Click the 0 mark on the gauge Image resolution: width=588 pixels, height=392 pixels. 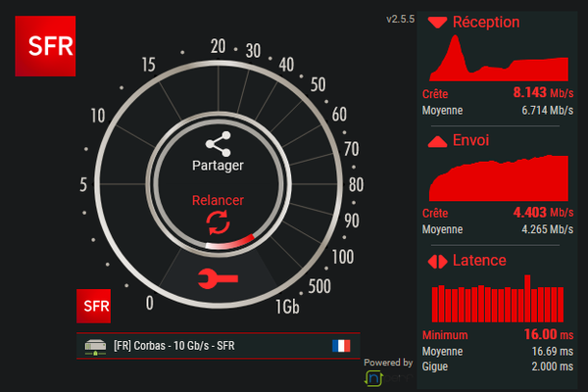point(150,303)
